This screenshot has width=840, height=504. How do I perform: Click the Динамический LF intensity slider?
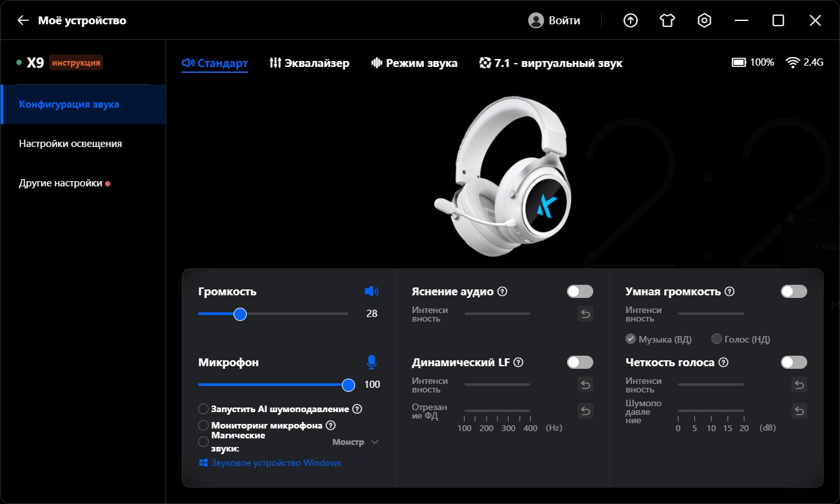click(497, 385)
